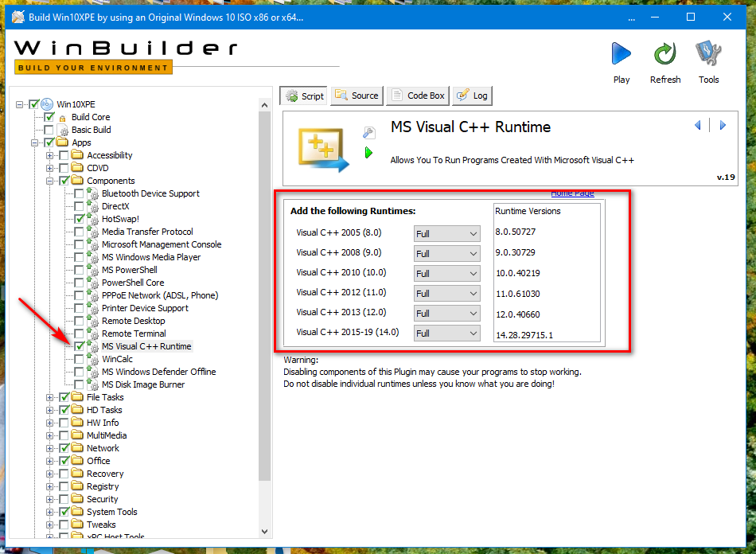This screenshot has height=554, width=756.
Task: Expand the System Tools tree node
Action: [49, 512]
